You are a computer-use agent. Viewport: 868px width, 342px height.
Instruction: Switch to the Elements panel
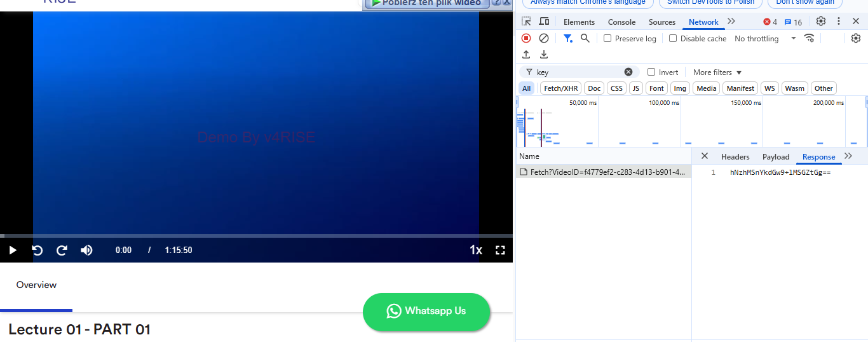[579, 22]
